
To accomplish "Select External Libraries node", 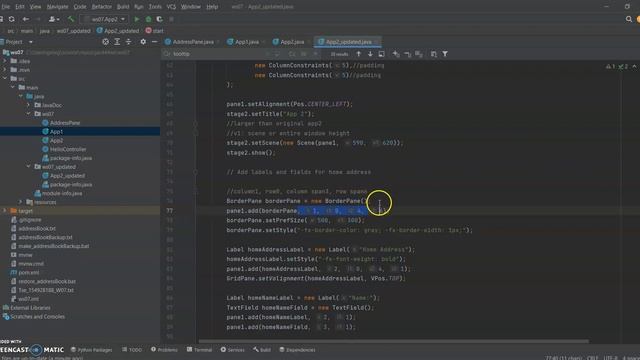I will pyautogui.click(x=30, y=308).
